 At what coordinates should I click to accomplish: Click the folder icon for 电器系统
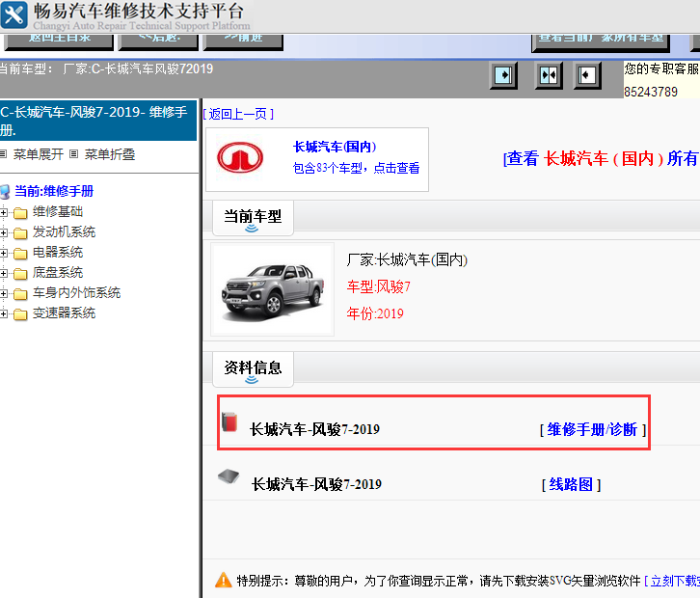coord(20,254)
